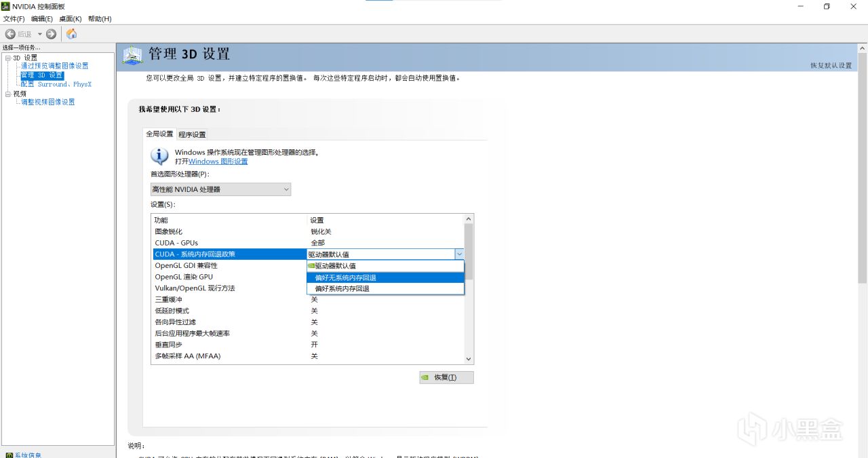Screen dimensions: 868x458
Task: Collapse the 3D 设置 tree node
Action: [8, 58]
